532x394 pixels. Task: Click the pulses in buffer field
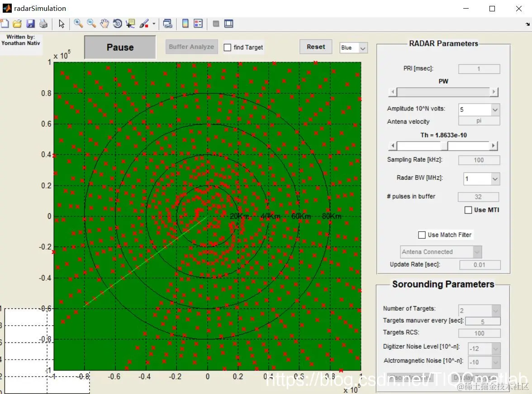[478, 197]
